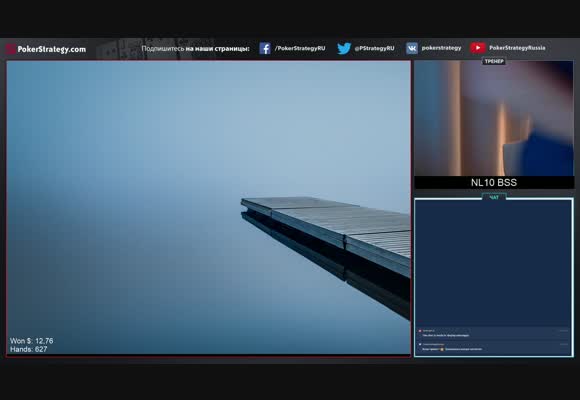The width and height of the screenshot is (580, 400).
Task: Click the lower chat message's avatar icon
Action: 420,344
